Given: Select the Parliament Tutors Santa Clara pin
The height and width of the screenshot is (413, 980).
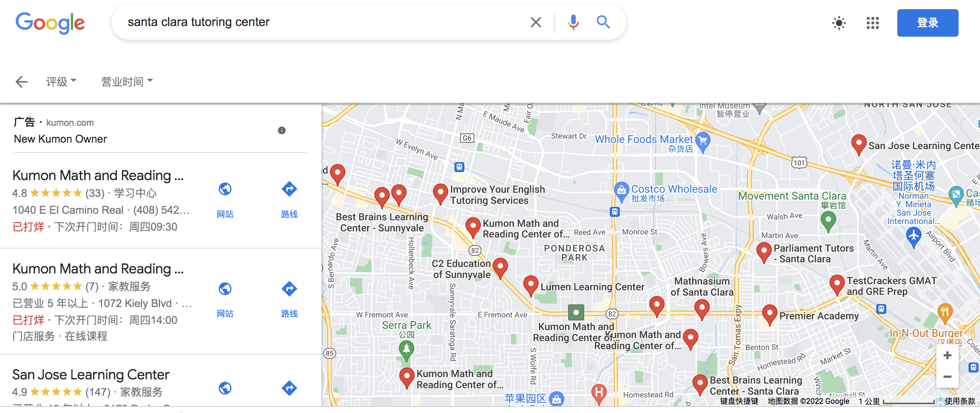Looking at the screenshot, I should pyautogui.click(x=764, y=252).
